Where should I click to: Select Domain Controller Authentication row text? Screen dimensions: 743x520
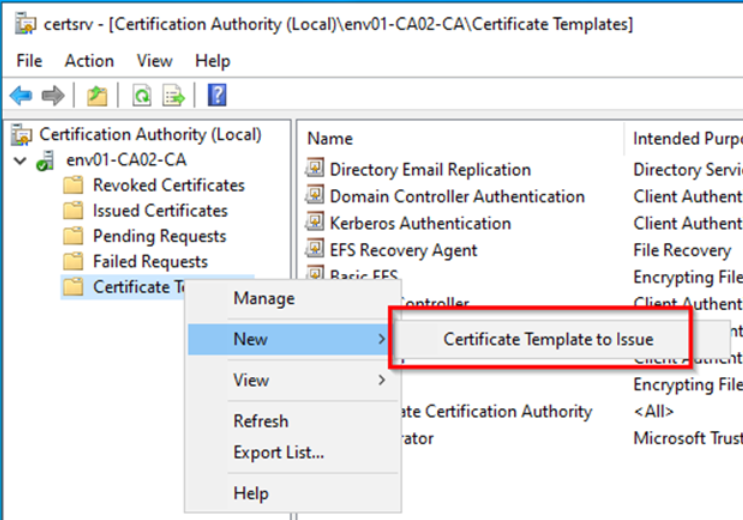point(457,196)
